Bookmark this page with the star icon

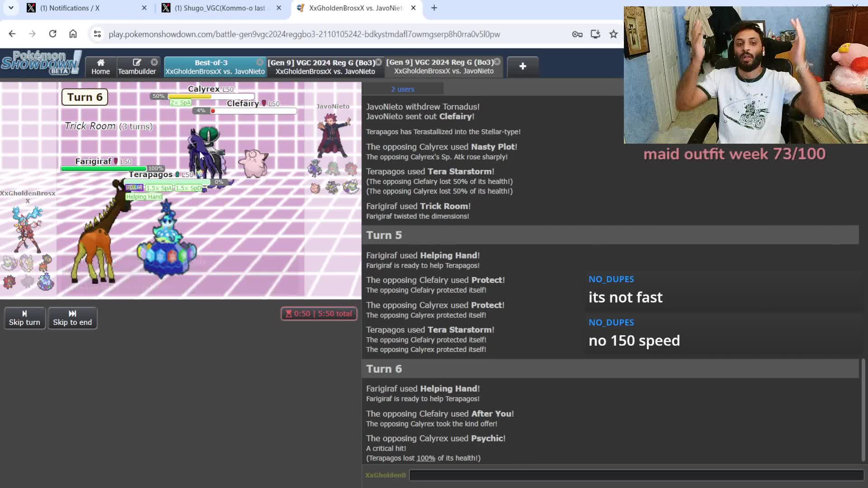point(613,34)
